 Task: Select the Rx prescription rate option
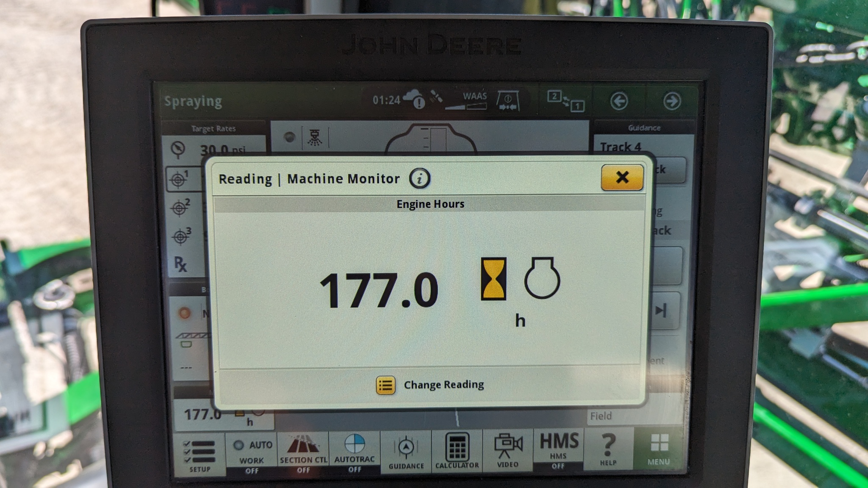(181, 263)
